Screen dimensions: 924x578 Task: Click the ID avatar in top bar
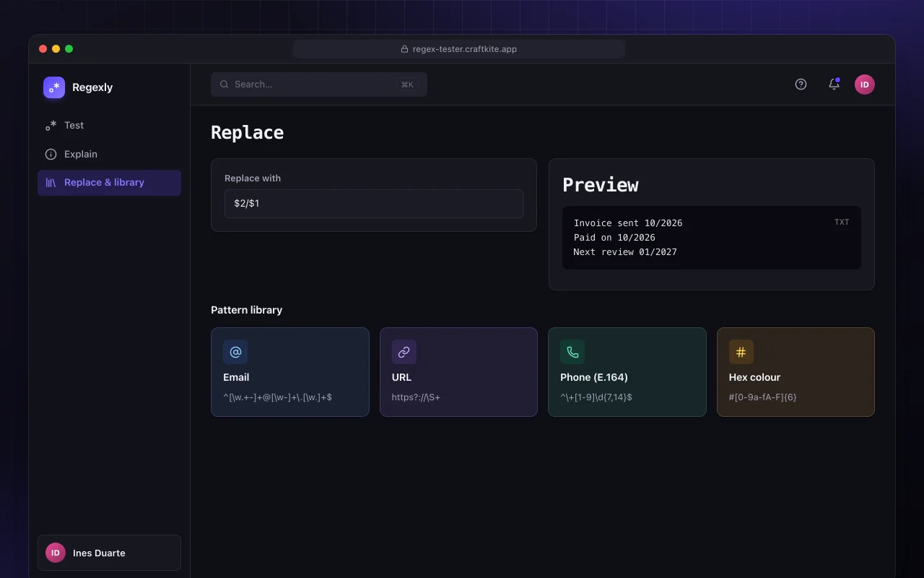click(x=865, y=85)
